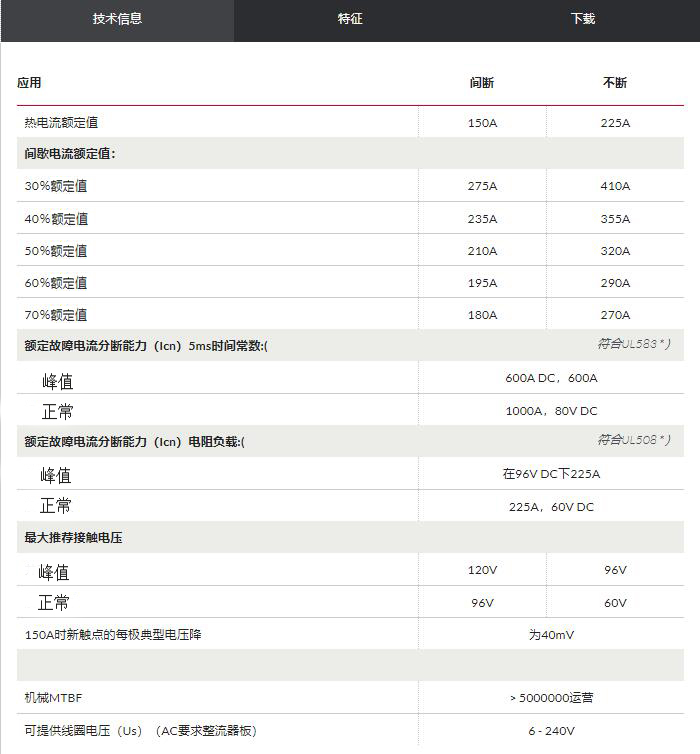Open the 下载 tab
The height and width of the screenshot is (754, 700).
pyautogui.click(x=583, y=19)
